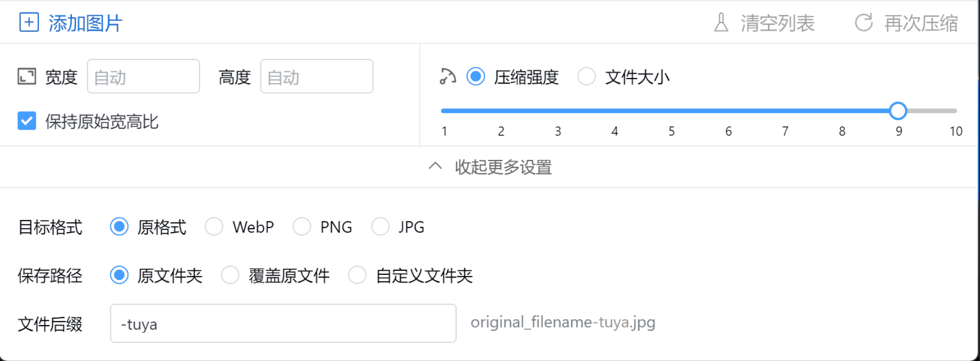Screen dimensions: 980x361
Task: Uncheck 保持原始宽高比
Action: pos(27,122)
